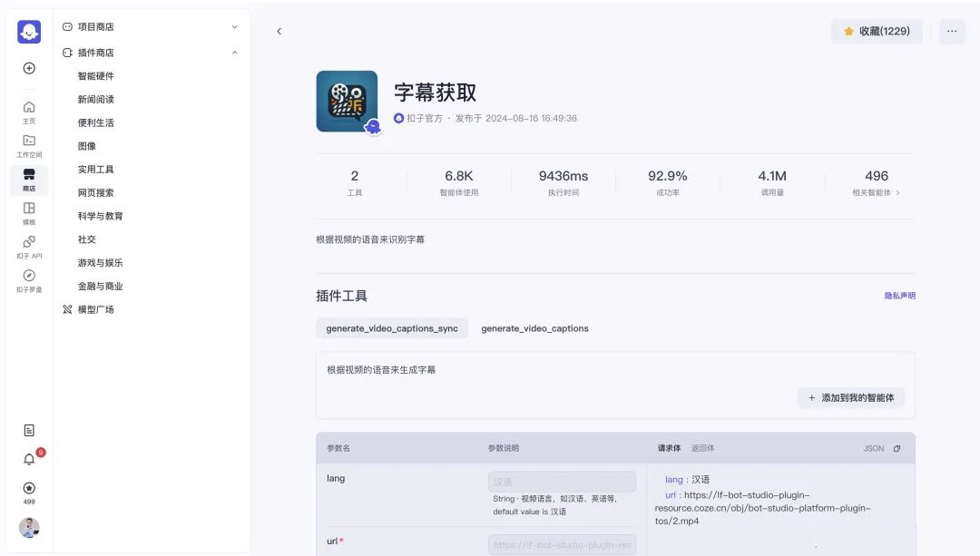The height and width of the screenshot is (556, 980).
Task: Click the copy JSON icon
Action: tap(897, 449)
